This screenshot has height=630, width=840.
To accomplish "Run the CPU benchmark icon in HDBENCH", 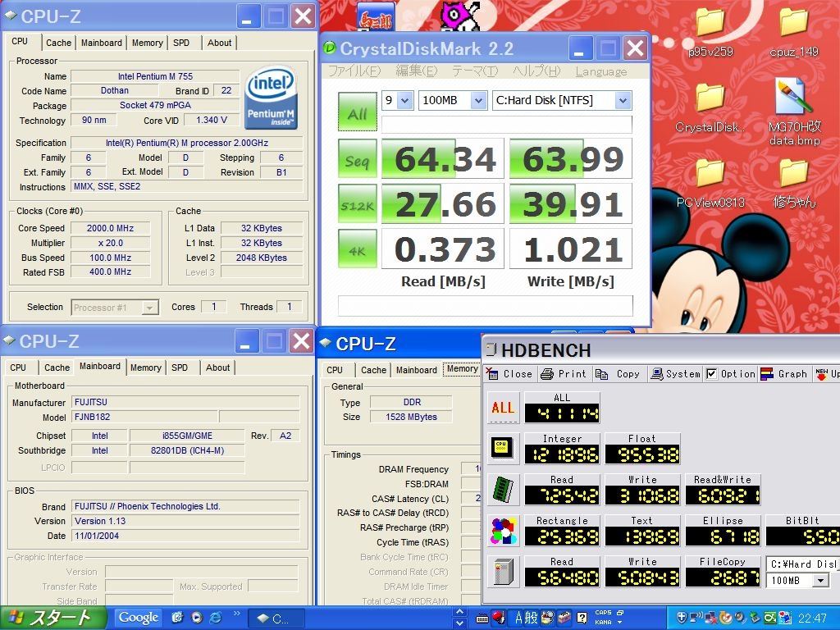I will coord(503,449).
